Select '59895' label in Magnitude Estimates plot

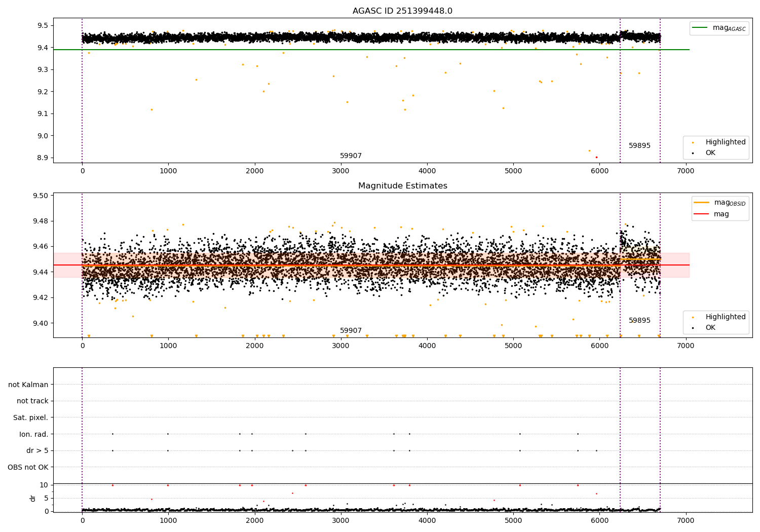click(x=639, y=321)
